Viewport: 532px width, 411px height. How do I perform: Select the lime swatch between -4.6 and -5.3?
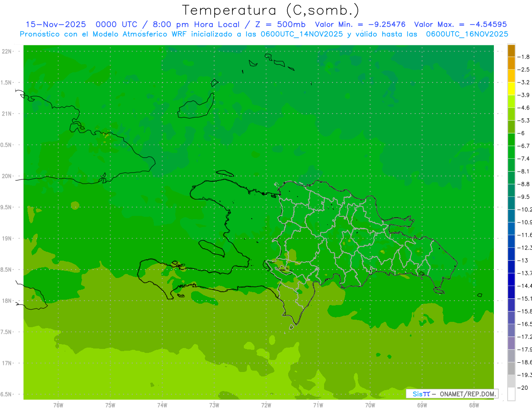coord(511,114)
